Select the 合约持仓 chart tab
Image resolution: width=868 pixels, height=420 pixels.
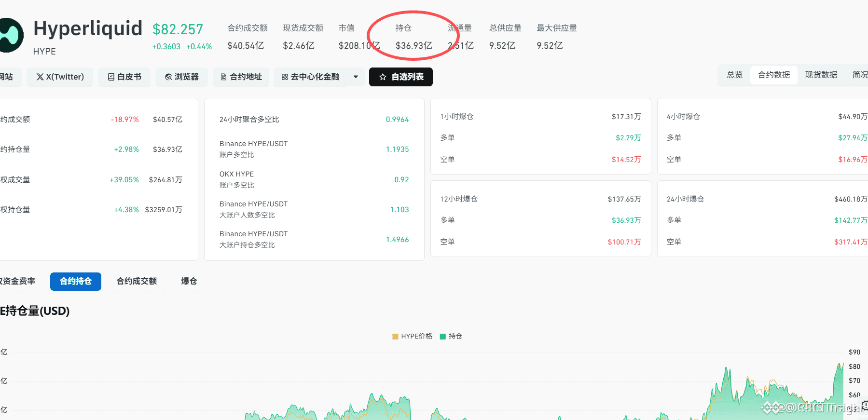point(76,282)
